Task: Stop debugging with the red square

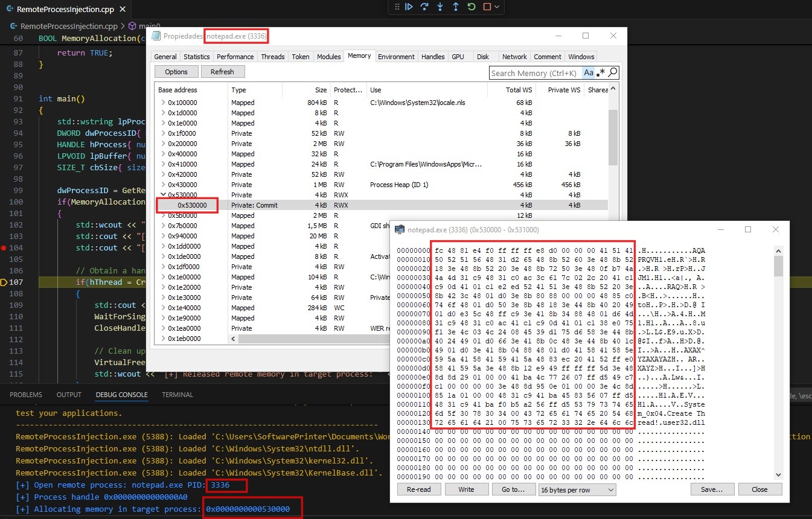Action: (487, 7)
